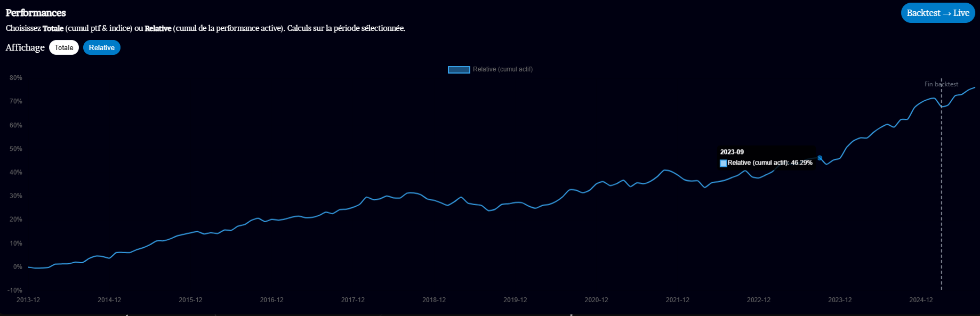This screenshot has width=980, height=316.
Task: Click the 2018-12 x-axis label
Action: [434, 300]
